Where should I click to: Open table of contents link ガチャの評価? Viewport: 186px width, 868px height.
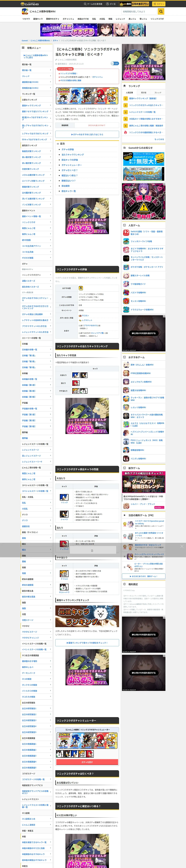pos(68,149)
